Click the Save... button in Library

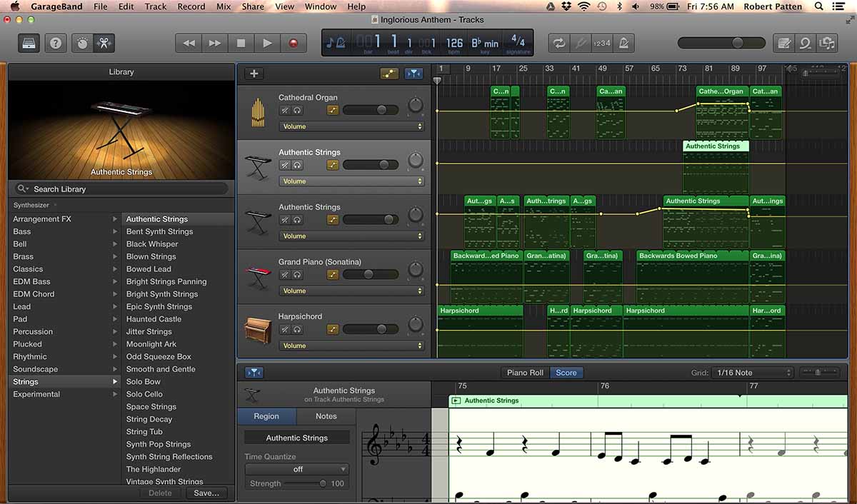[206, 493]
